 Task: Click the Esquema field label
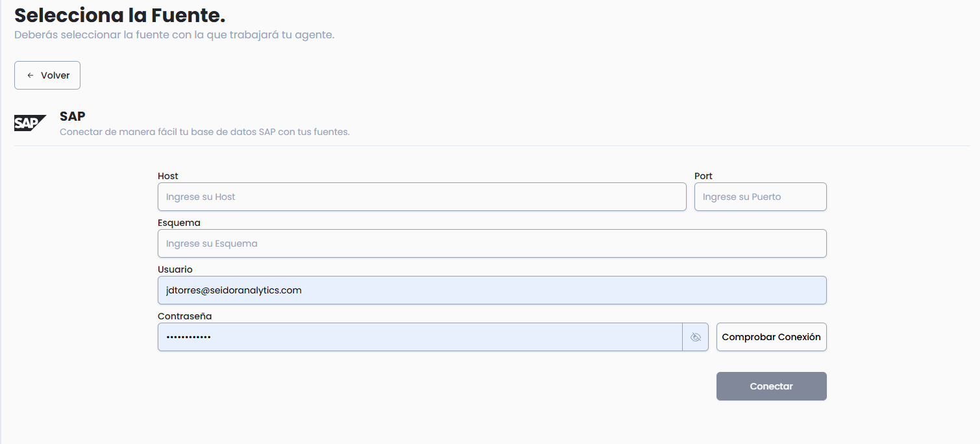tap(179, 223)
